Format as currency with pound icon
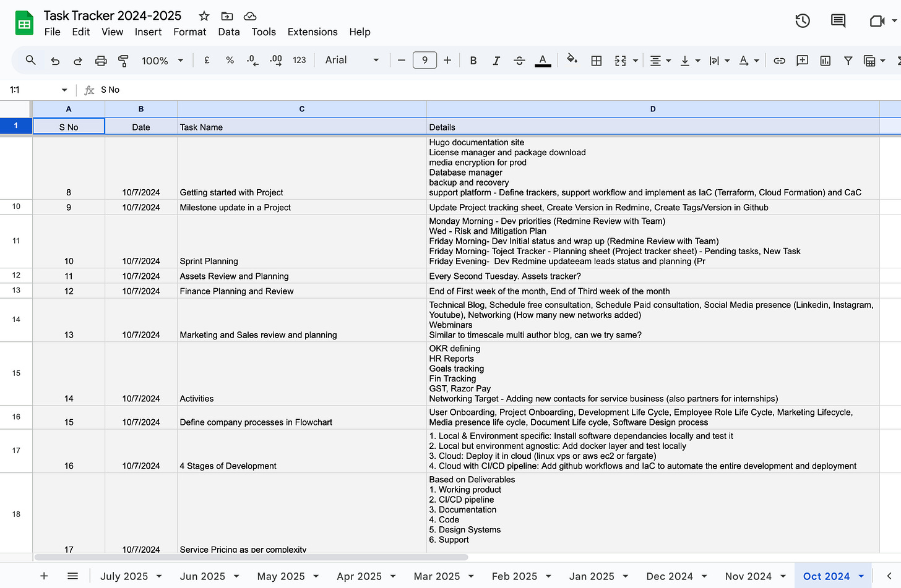The width and height of the screenshot is (901, 588). pos(207,60)
